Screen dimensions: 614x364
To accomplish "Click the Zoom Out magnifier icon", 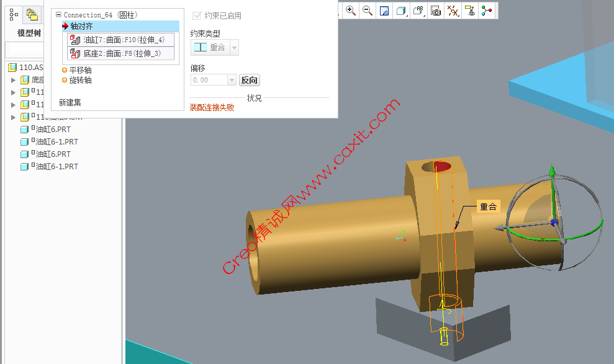I will (x=368, y=11).
